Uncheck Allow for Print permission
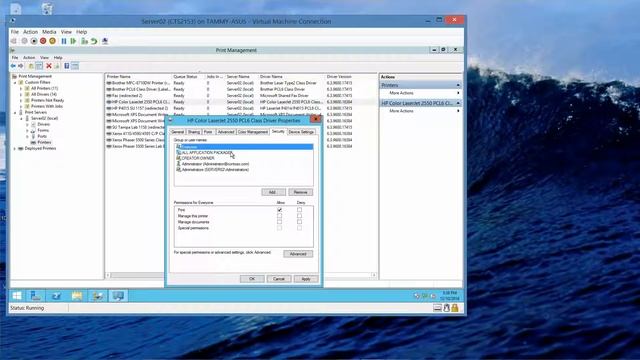This screenshot has width=640, height=360. pos(280,210)
